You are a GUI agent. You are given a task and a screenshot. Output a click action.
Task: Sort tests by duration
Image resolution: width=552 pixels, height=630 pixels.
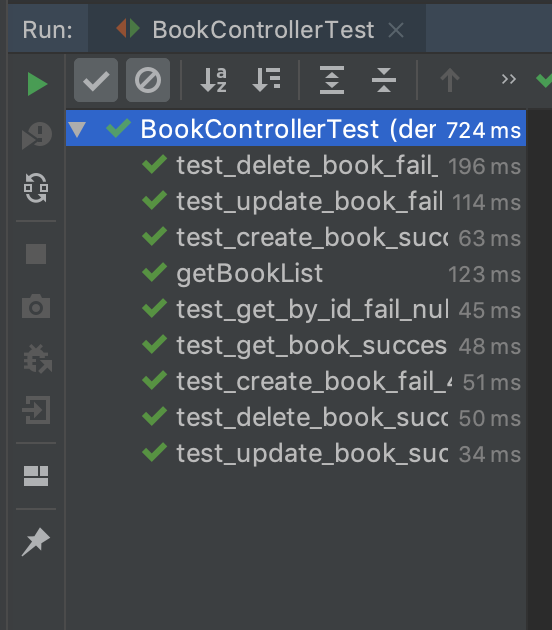(x=266, y=80)
